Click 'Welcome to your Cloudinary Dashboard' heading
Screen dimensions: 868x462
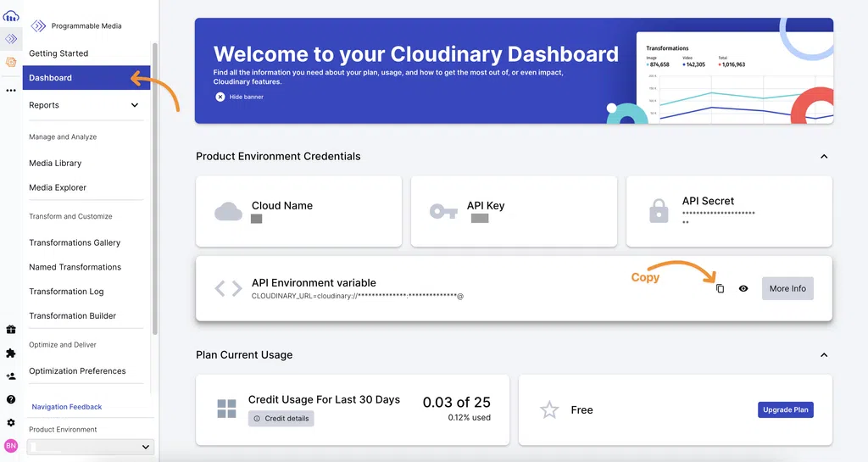[415, 53]
